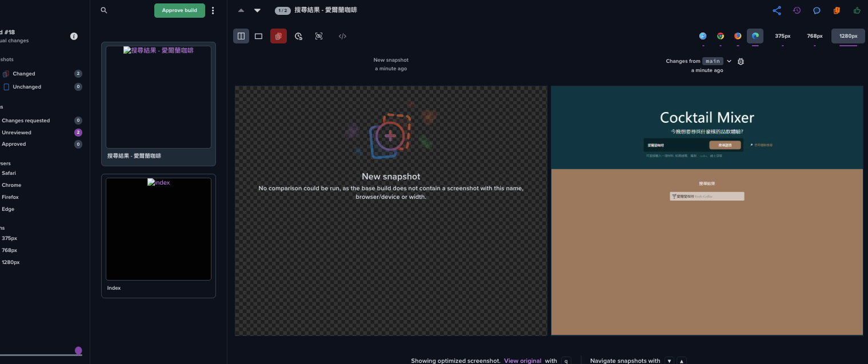The height and width of the screenshot is (364, 868).
Task: Click the share snapshot icon
Action: pyautogui.click(x=777, y=10)
